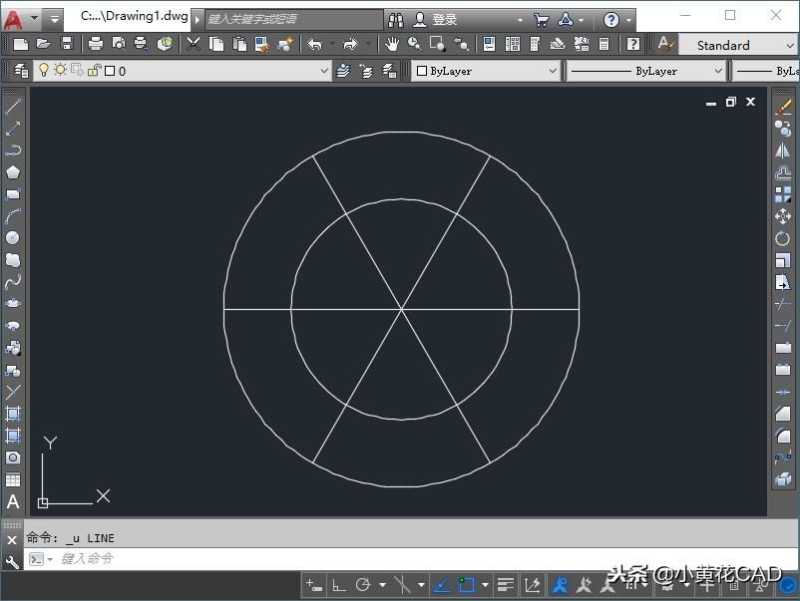Open the ByLayer color dropdown
Screen dimensions: 800x601
(x=553, y=70)
